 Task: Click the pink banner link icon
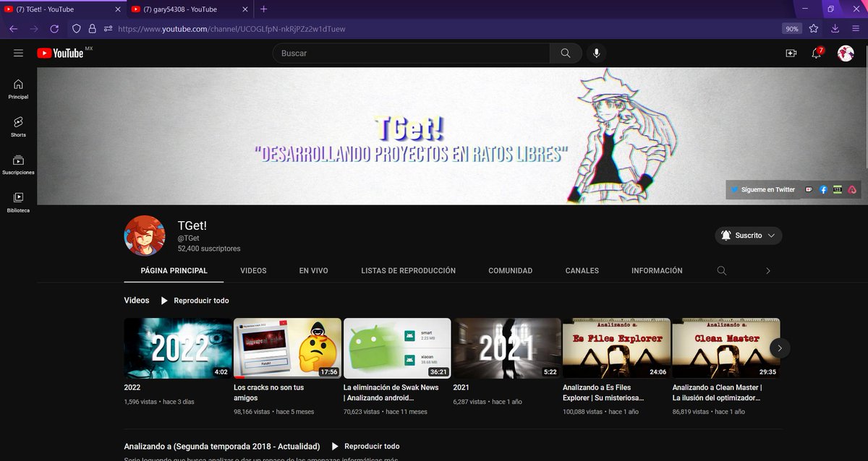click(852, 189)
